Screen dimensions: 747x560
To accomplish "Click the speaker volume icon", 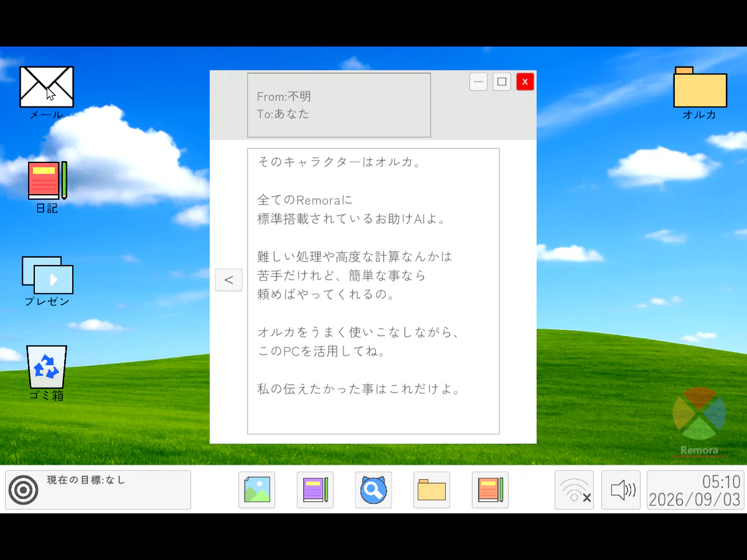I will click(621, 490).
